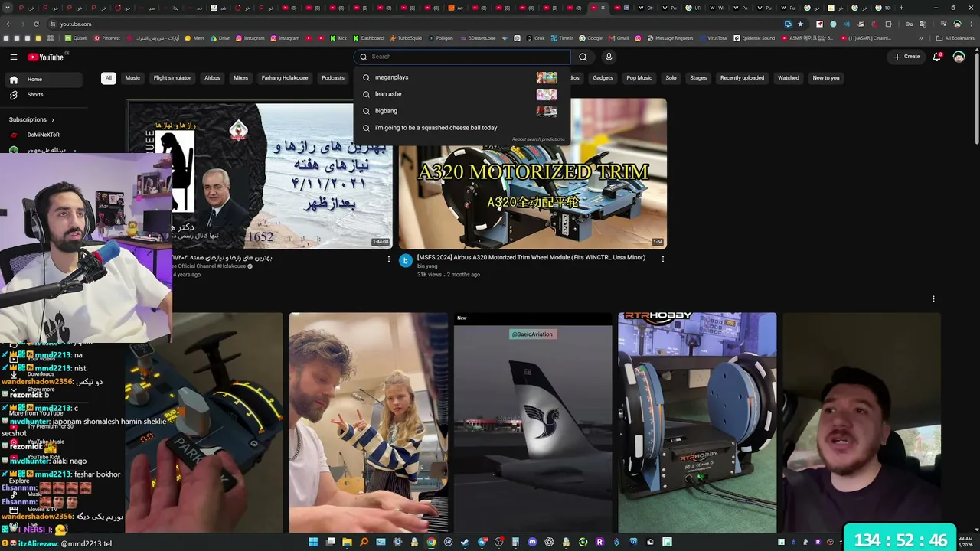Choose the meganplays search suggestion
The width and height of the screenshot is (980, 551).
tap(462, 77)
